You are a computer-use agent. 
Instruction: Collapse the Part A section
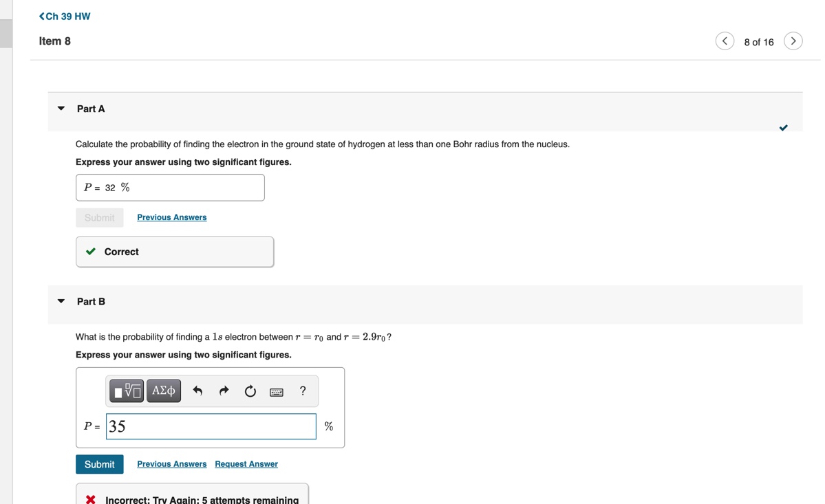61,108
